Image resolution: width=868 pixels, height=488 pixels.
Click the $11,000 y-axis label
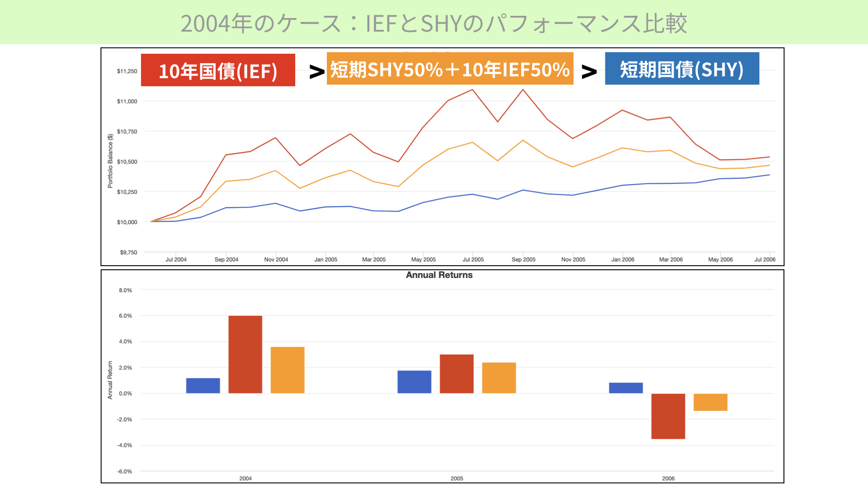pyautogui.click(x=127, y=101)
